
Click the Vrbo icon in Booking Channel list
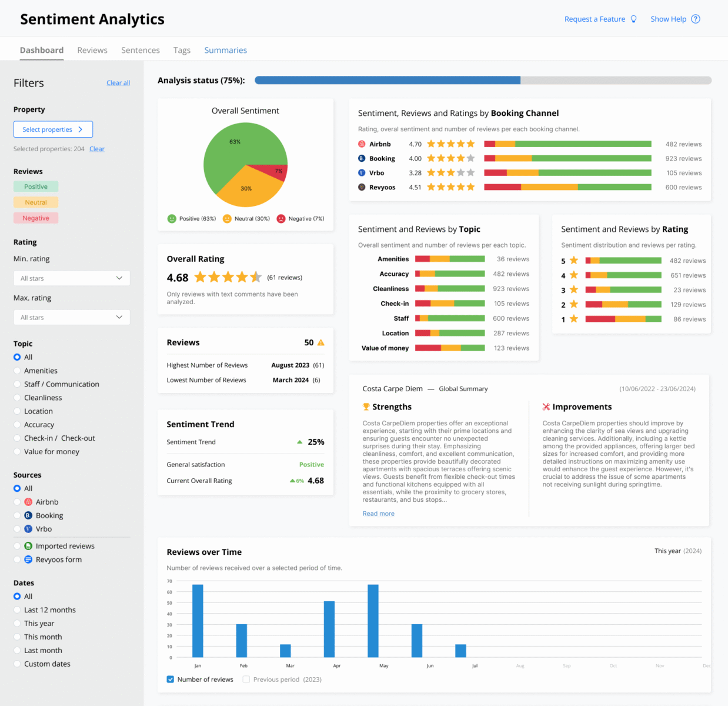tap(362, 173)
